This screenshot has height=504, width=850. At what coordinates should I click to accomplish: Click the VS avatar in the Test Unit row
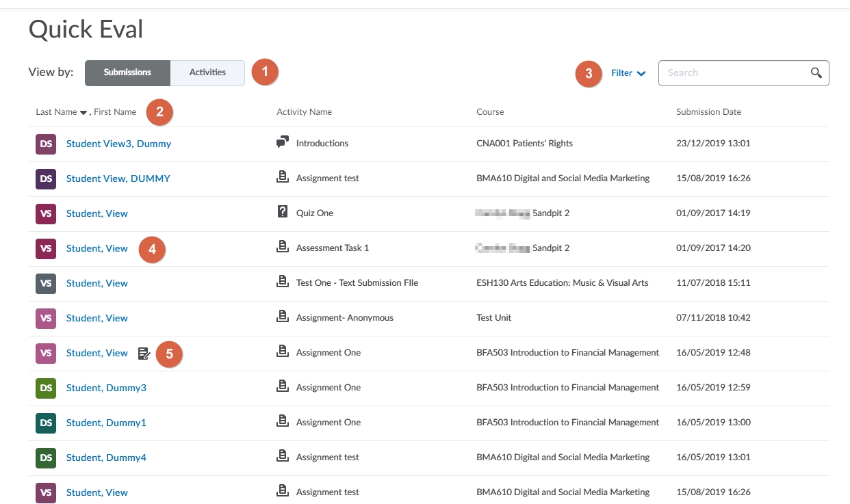46,318
